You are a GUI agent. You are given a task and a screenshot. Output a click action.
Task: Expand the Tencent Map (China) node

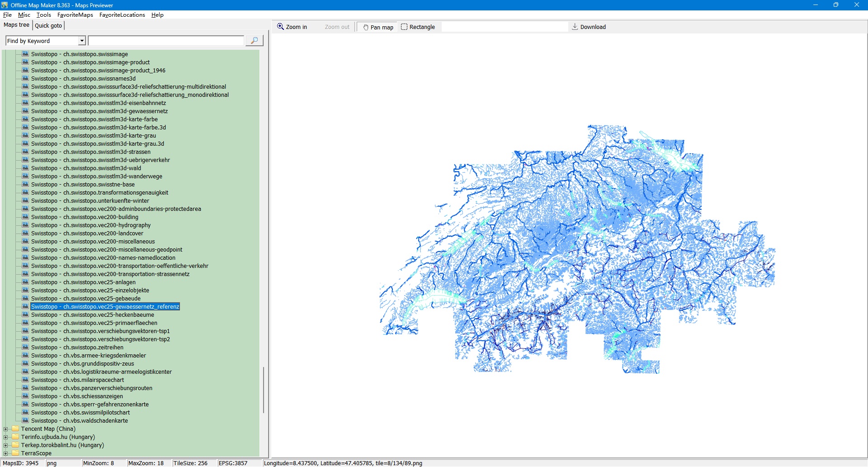click(x=6, y=429)
